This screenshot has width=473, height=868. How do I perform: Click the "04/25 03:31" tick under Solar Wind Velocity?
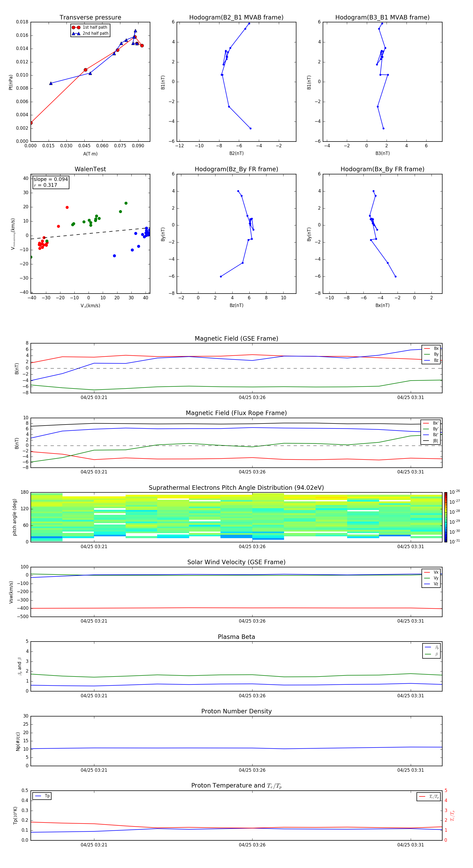pos(410,621)
